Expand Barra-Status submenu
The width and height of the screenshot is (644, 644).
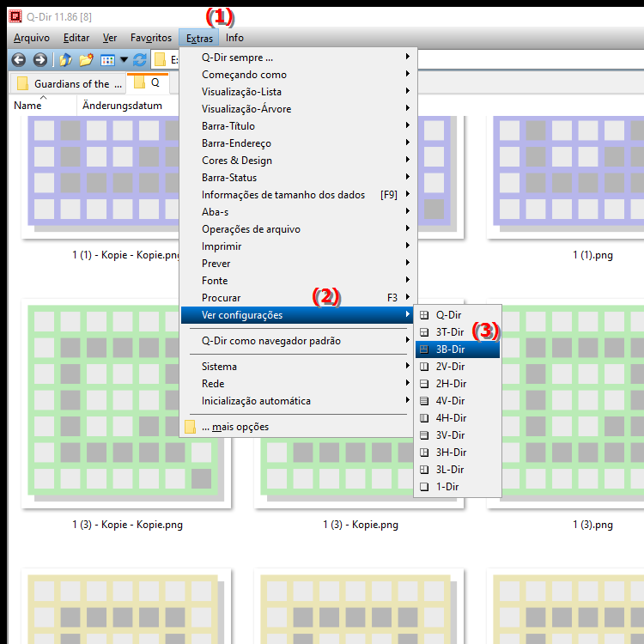[x=298, y=178]
